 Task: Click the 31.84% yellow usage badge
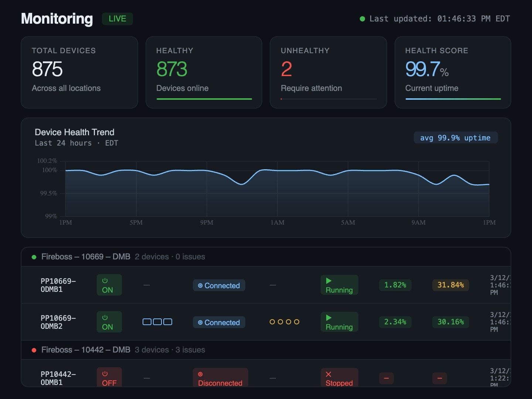pos(450,285)
